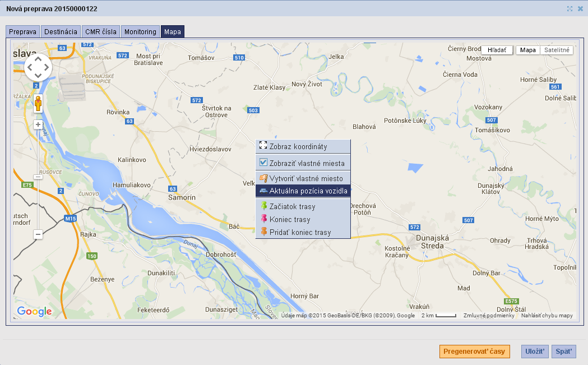
Task: Click the Rajka map label
Action: click(88, 234)
